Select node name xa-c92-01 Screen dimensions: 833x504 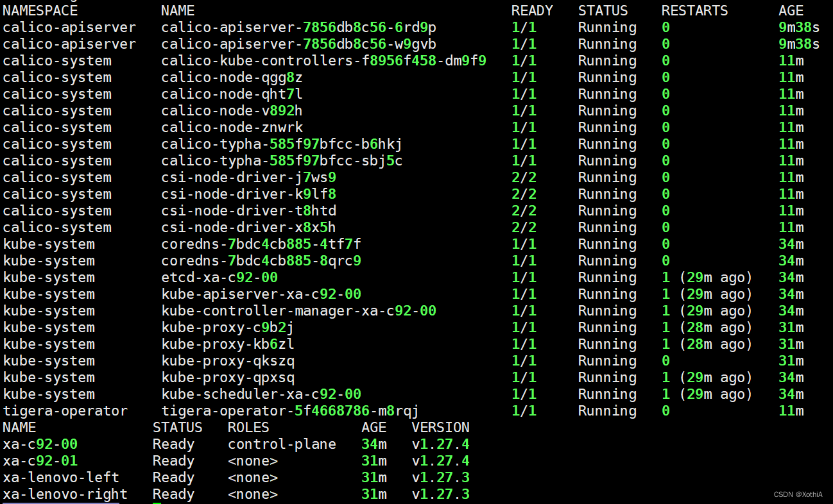pos(40,461)
